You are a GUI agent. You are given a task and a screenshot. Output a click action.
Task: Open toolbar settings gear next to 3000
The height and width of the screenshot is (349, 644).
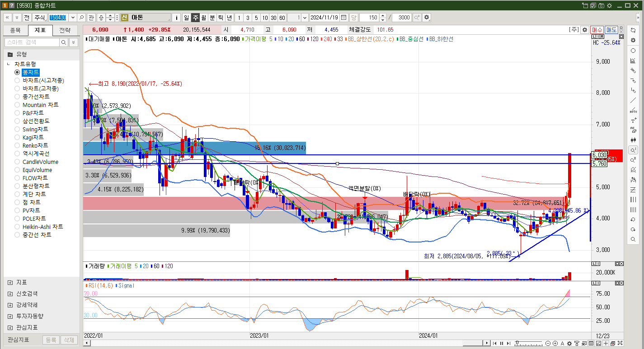tap(426, 18)
